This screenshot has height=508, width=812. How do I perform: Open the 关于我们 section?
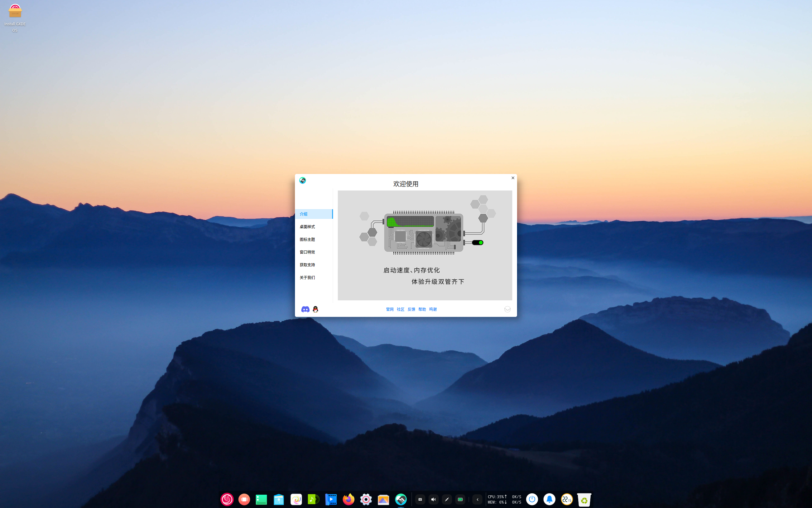click(x=314, y=277)
